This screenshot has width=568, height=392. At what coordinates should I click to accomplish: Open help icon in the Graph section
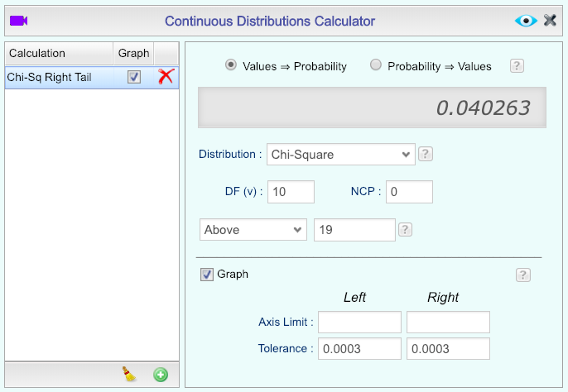tap(523, 275)
